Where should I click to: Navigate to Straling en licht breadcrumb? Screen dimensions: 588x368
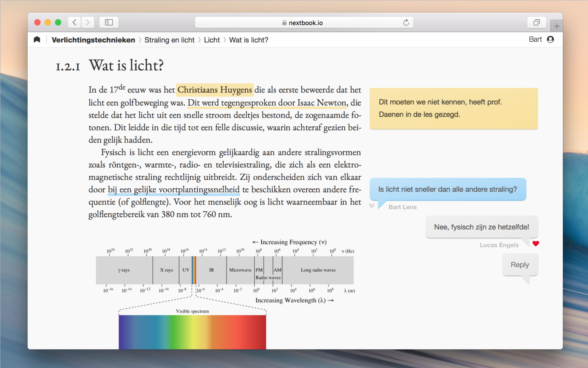coord(169,40)
